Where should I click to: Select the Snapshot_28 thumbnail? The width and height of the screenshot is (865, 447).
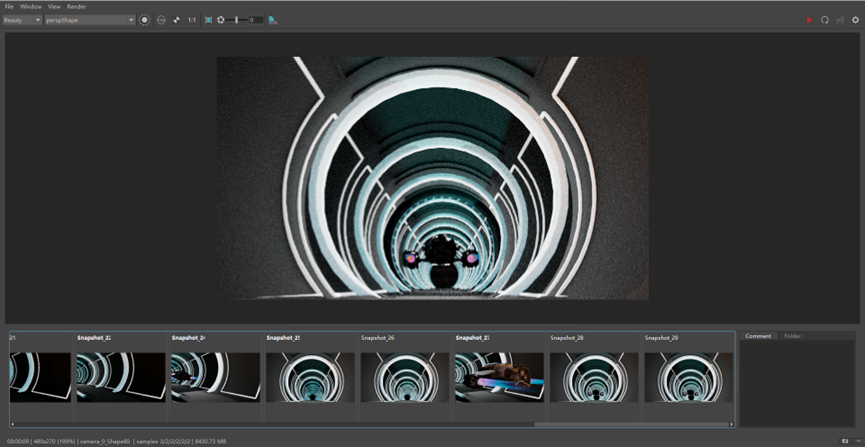[594, 377]
